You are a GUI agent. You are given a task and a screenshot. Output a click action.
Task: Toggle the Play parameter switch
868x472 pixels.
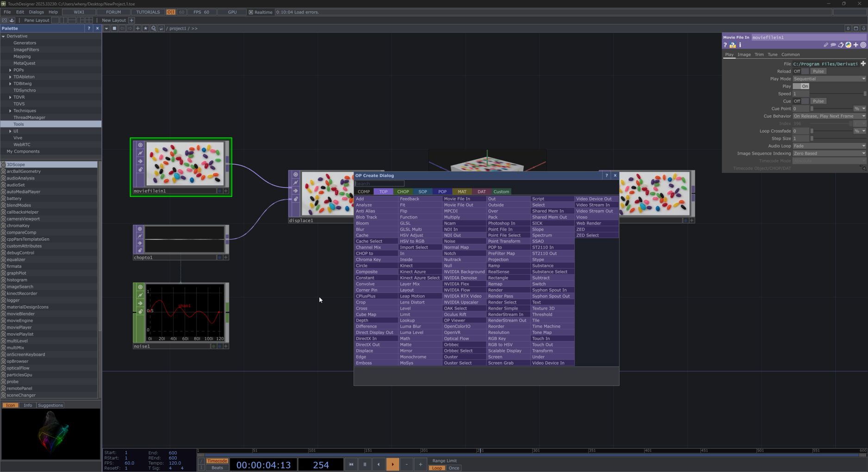click(x=801, y=86)
